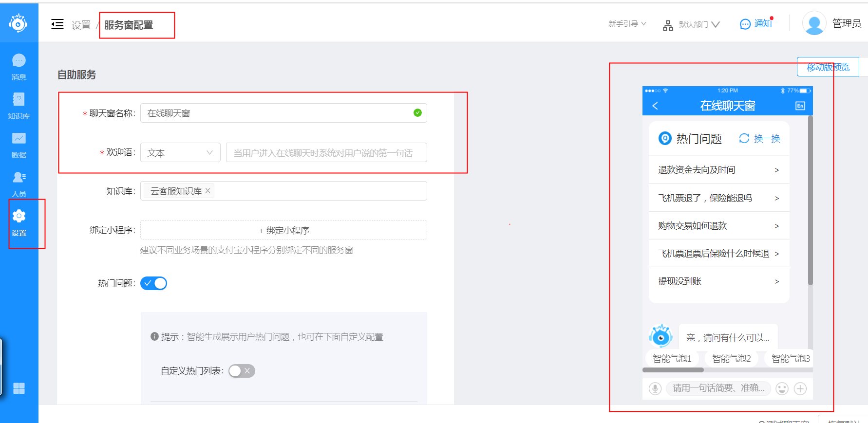Open 退款资金去向及时间 question in the preview
The height and width of the screenshot is (423, 868).
(719, 170)
